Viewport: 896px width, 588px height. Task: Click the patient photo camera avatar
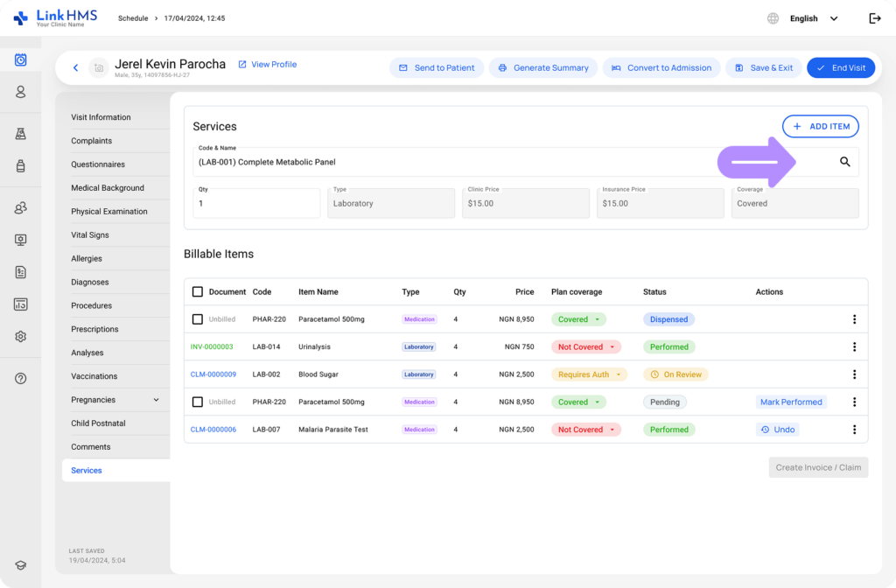98,67
